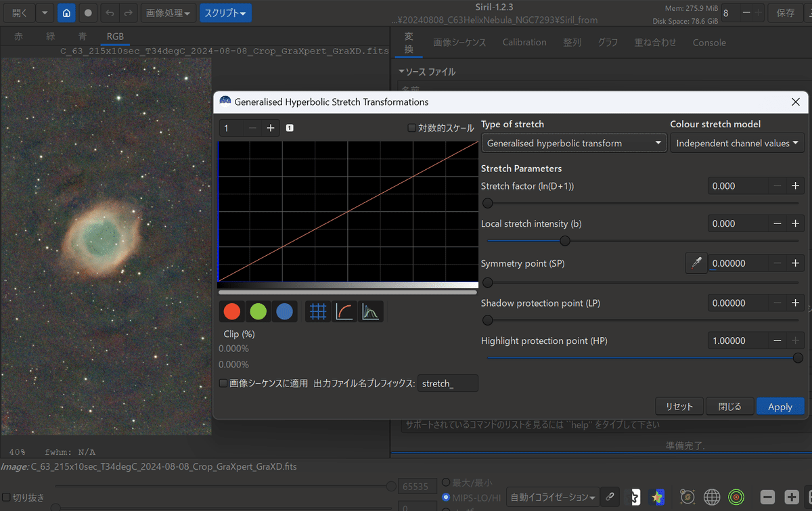This screenshot has height=511, width=812.
Task: Open 画像処理 menu
Action: coord(168,13)
